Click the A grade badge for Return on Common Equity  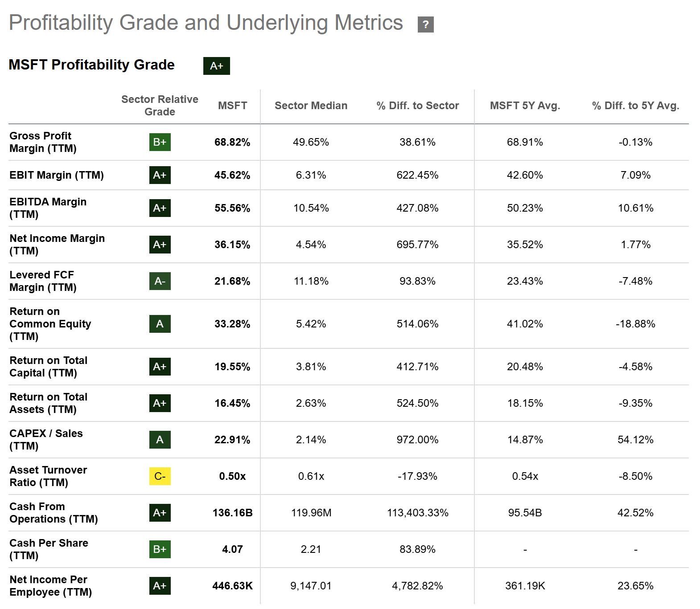(160, 324)
